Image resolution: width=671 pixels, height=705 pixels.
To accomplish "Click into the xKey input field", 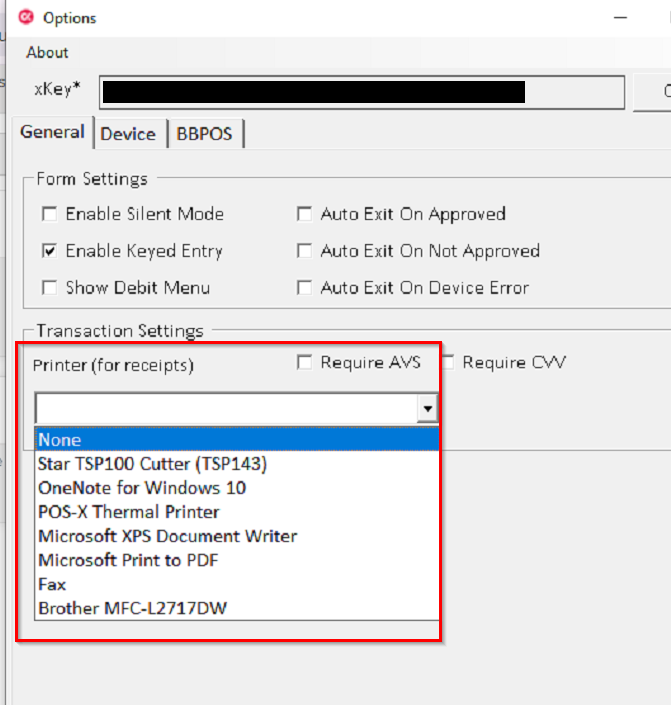I will coord(362,92).
